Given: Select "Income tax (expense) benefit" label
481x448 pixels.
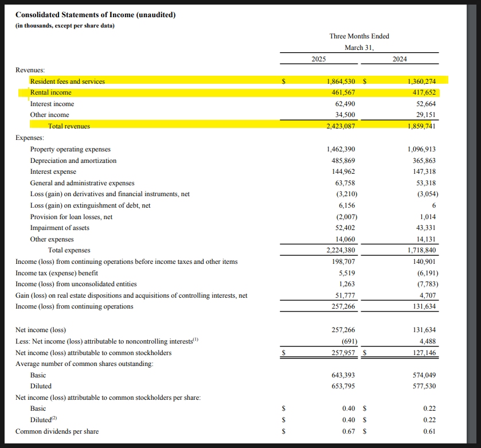Looking at the screenshot, I should 57,273.
